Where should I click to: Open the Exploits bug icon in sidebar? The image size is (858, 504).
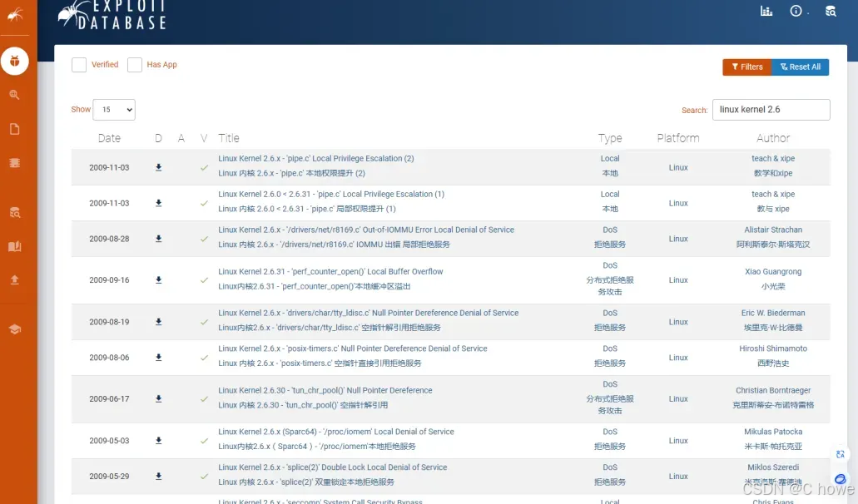click(15, 61)
